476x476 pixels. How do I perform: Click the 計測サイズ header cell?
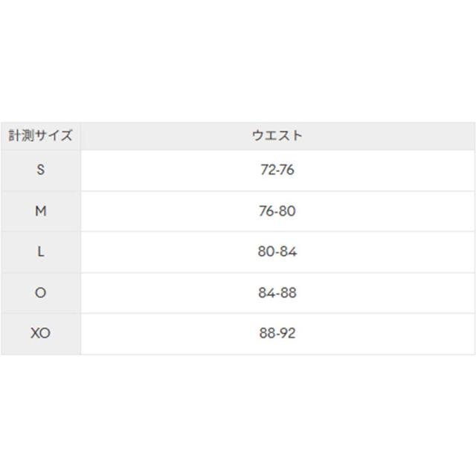pyautogui.click(x=41, y=135)
